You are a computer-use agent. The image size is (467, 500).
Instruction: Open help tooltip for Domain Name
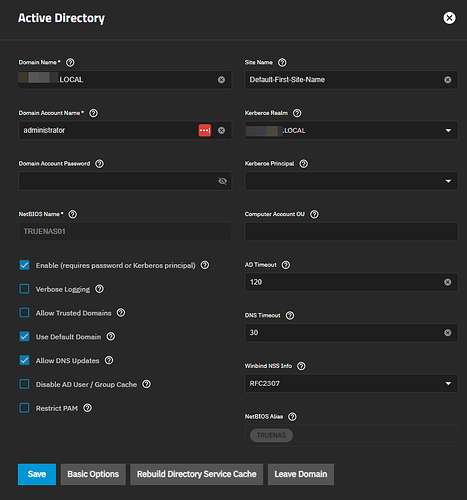(70, 62)
